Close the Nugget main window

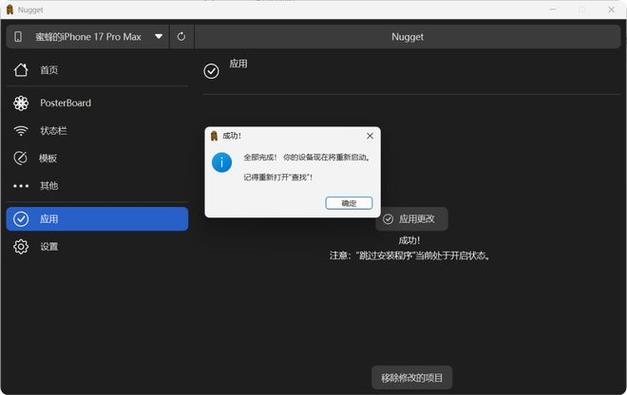(x=611, y=10)
